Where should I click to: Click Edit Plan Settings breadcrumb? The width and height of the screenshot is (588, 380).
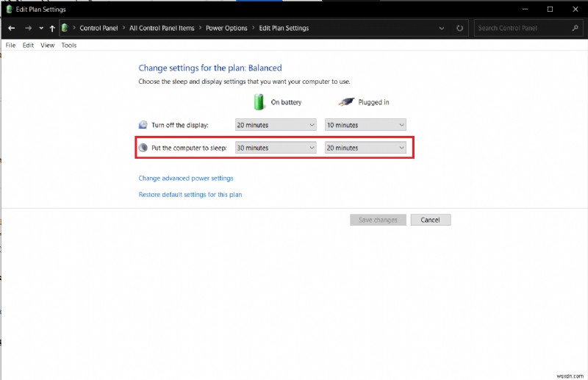pyautogui.click(x=284, y=28)
